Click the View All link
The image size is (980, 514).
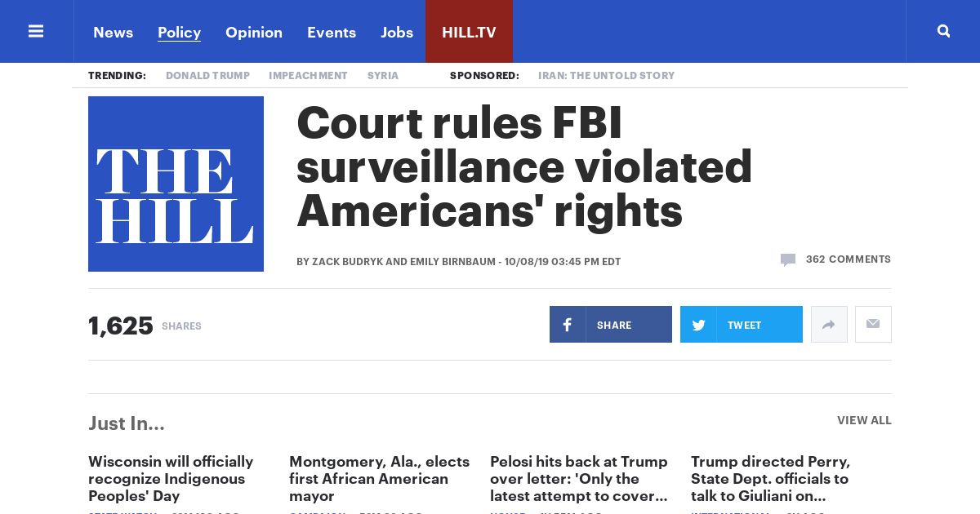[864, 420]
